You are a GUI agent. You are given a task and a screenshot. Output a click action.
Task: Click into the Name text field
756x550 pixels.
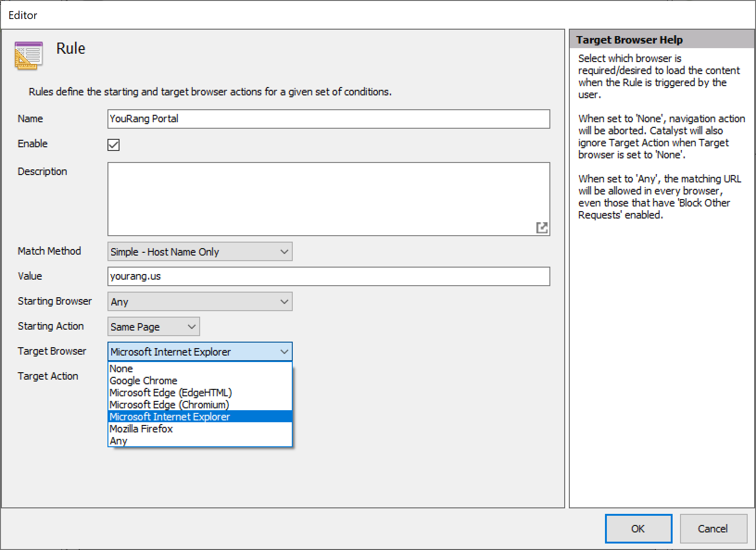pyautogui.click(x=328, y=119)
